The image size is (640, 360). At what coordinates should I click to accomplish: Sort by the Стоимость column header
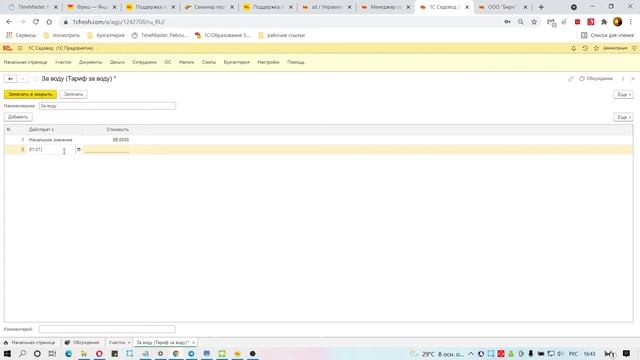click(118, 129)
